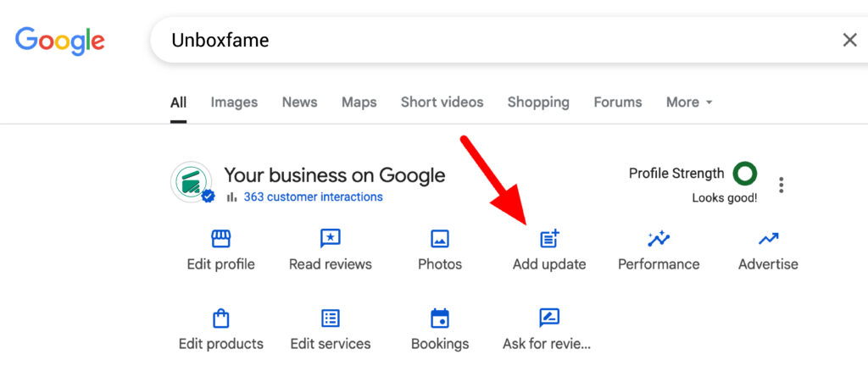Click the Advertise trending arrow icon

pyautogui.click(x=768, y=239)
